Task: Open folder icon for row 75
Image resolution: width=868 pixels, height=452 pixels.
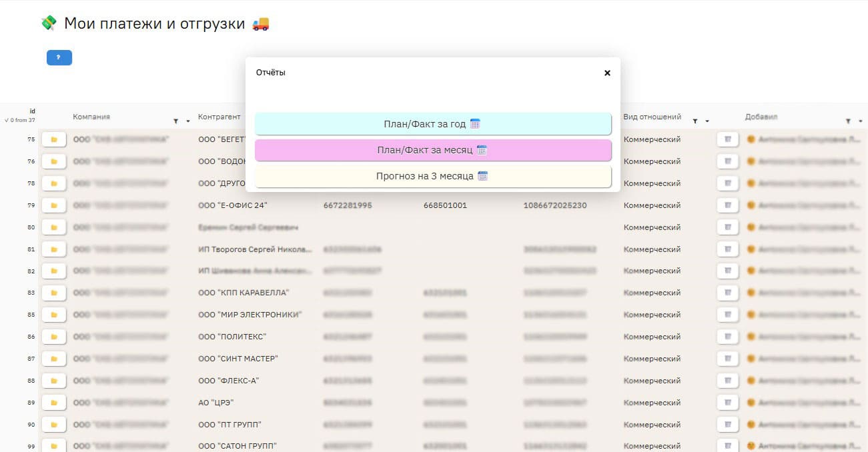Action: pyautogui.click(x=54, y=139)
